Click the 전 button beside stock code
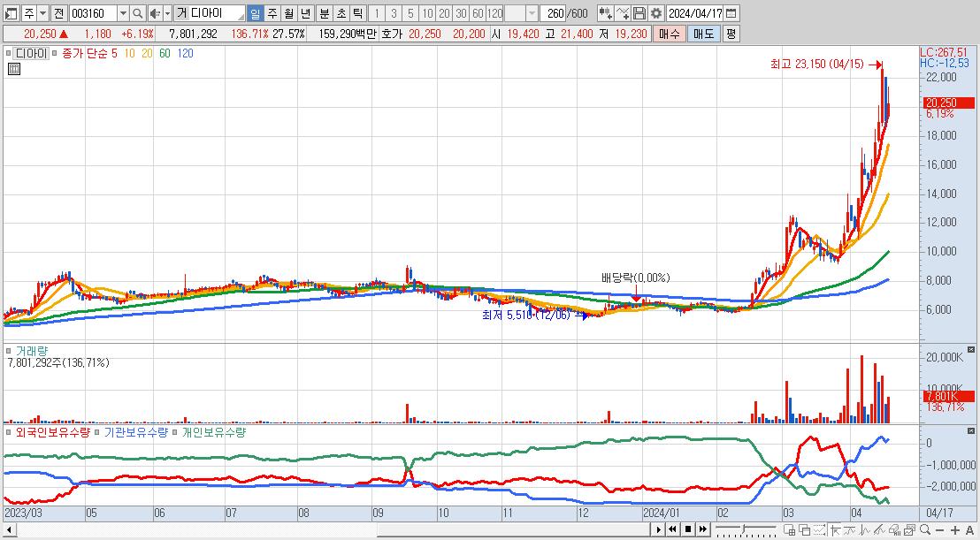The width and height of the screenshot is (980, 540). pos(58,13)
